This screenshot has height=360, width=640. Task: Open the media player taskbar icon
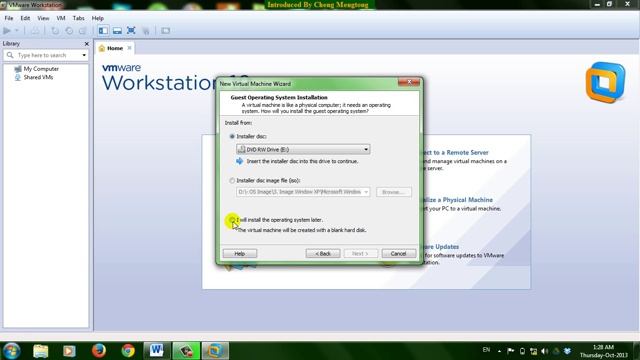click(69, 351)
